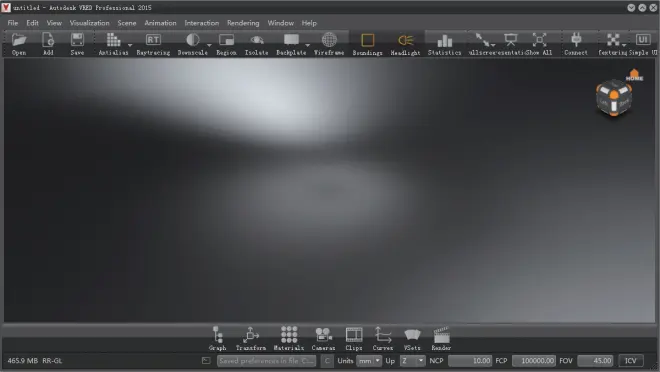Open the Animation menu
The height and width of the screenshot is (372, 660).
(160, 23)
